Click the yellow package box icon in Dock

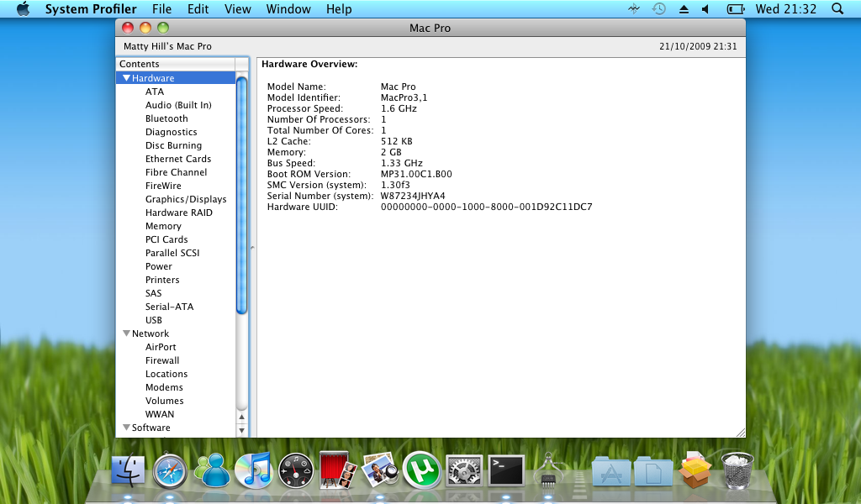coord(695,470)
